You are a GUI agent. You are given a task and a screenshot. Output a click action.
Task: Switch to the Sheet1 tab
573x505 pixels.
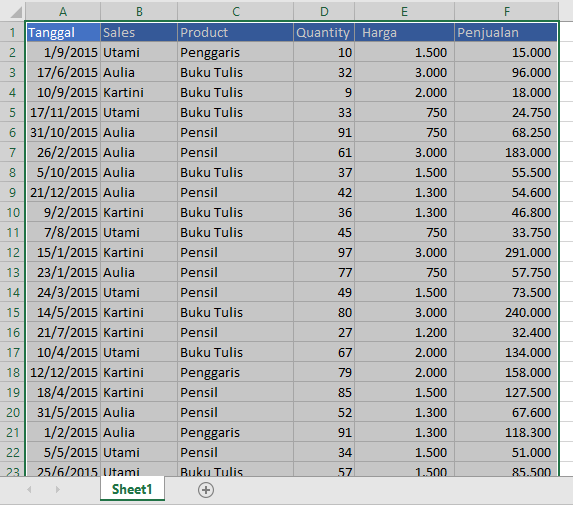pos(132,489)
